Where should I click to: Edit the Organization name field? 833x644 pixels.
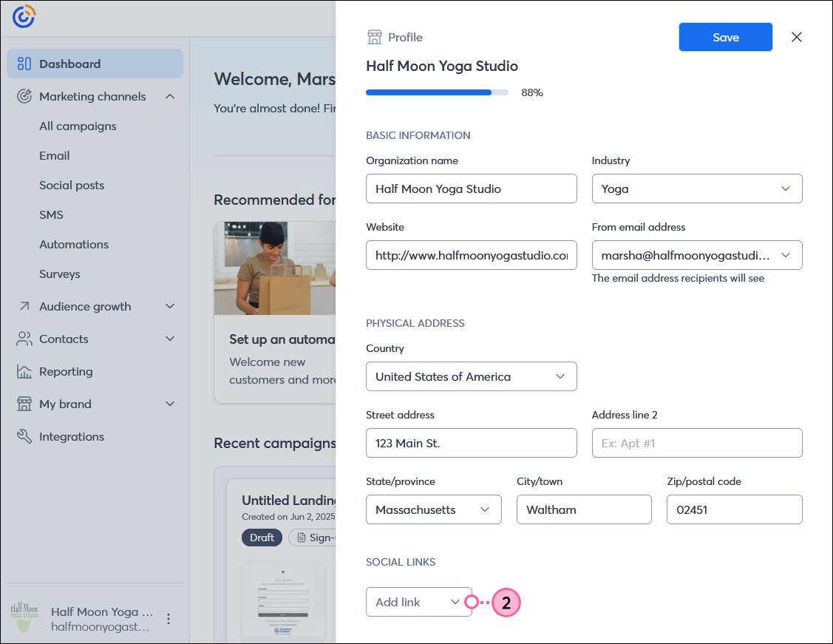(x=472, y=189)
